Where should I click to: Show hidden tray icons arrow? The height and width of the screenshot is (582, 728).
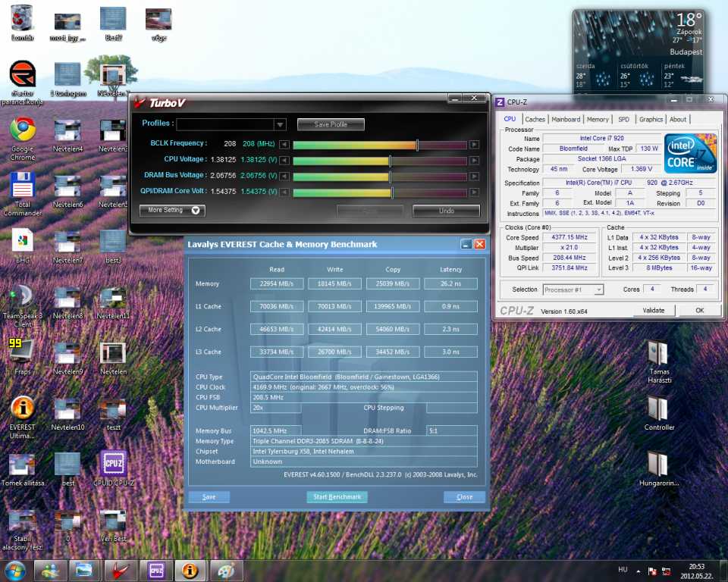pyautogui.click(x=639, y=571)
